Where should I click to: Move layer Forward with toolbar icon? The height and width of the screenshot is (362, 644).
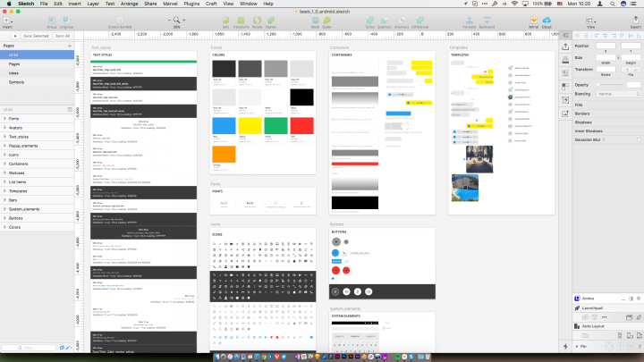469,20
